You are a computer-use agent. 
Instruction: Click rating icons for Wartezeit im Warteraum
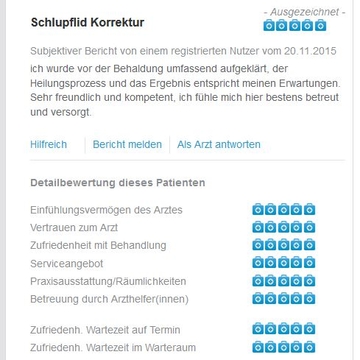point(284,347)
